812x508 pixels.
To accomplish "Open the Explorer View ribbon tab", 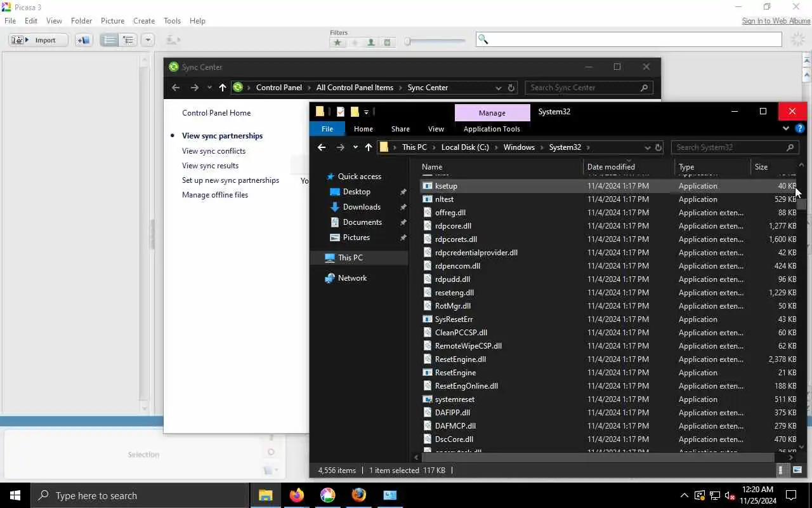I will (436, 129).
